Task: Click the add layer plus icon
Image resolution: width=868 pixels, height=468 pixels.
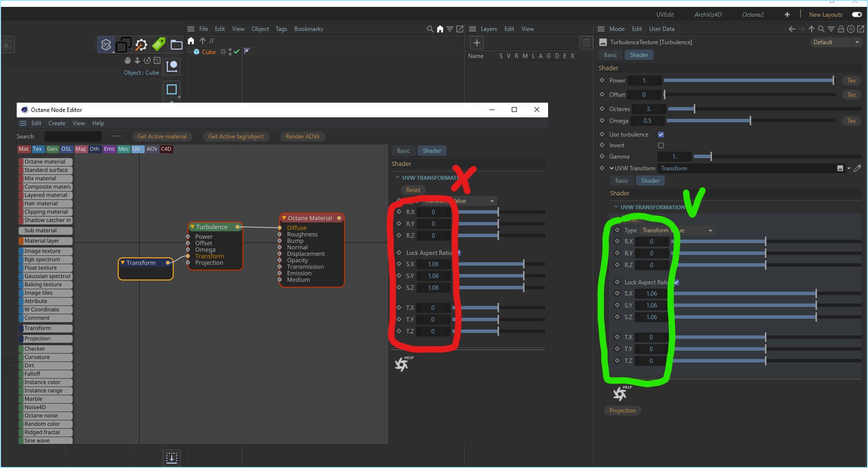Action: [x=476, y=43]
